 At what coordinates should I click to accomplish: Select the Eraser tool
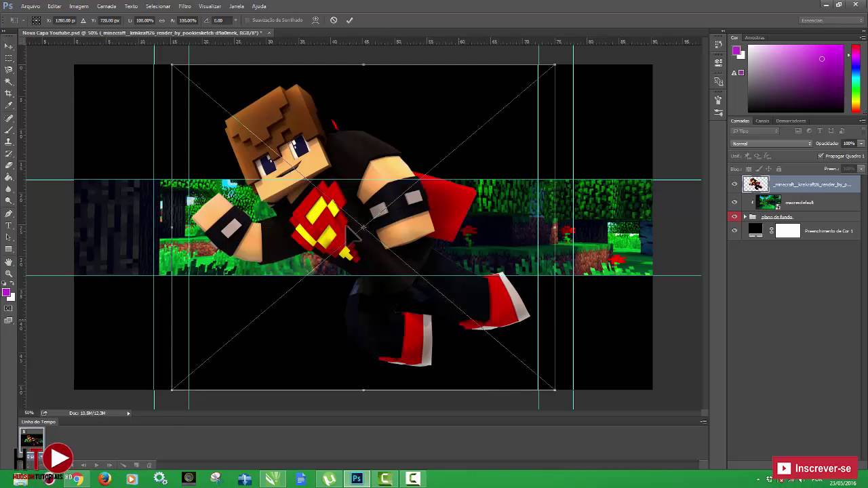(x=9, y=165)
